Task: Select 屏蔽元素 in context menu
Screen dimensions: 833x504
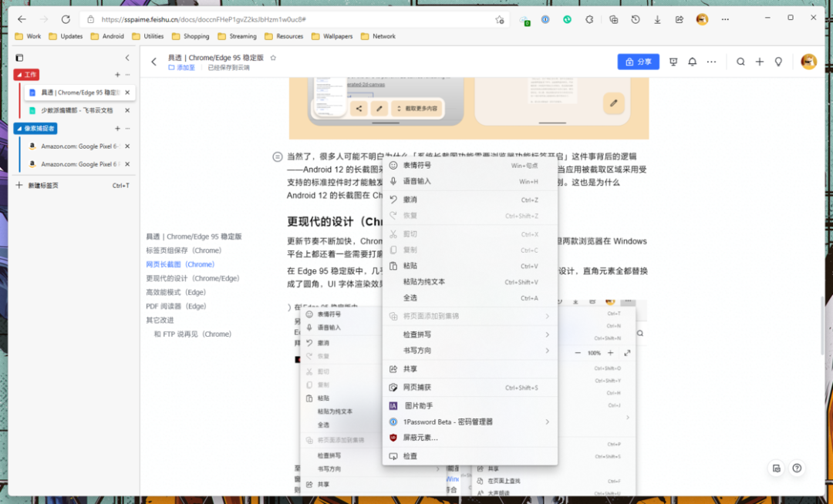Action: 470,438
